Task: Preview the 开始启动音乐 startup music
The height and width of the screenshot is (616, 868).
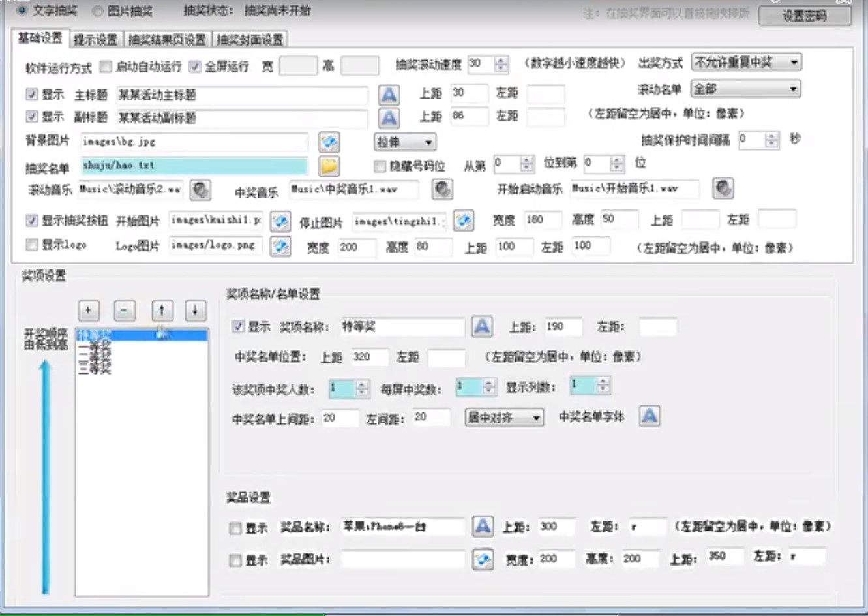Action: [x=723, y=188]
